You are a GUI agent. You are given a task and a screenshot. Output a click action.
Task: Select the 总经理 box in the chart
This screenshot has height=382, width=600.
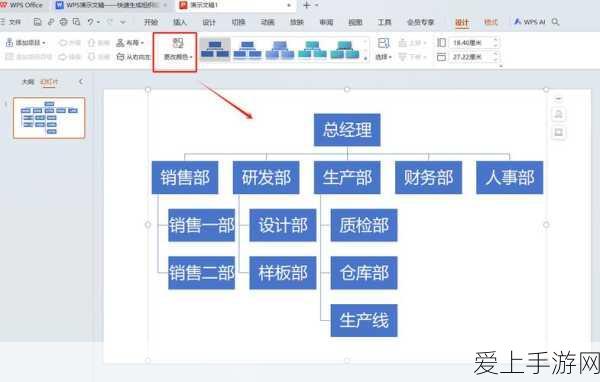pos(347,130)
